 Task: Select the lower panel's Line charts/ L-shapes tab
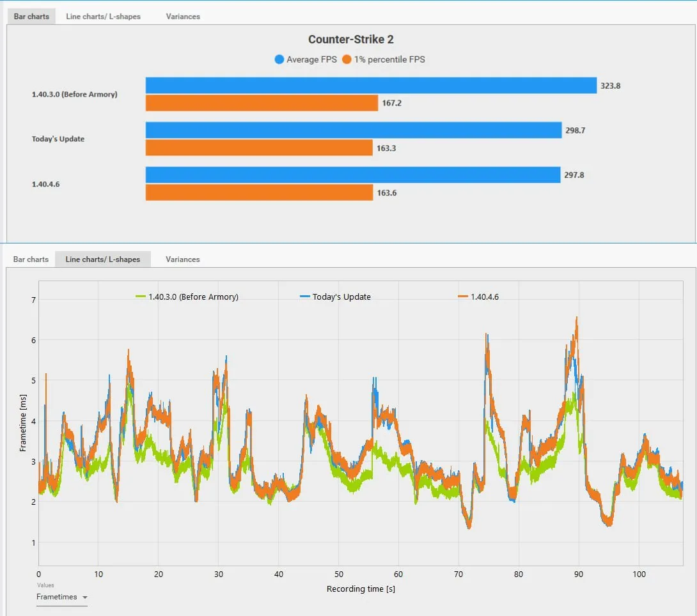(x=103, y=259)
